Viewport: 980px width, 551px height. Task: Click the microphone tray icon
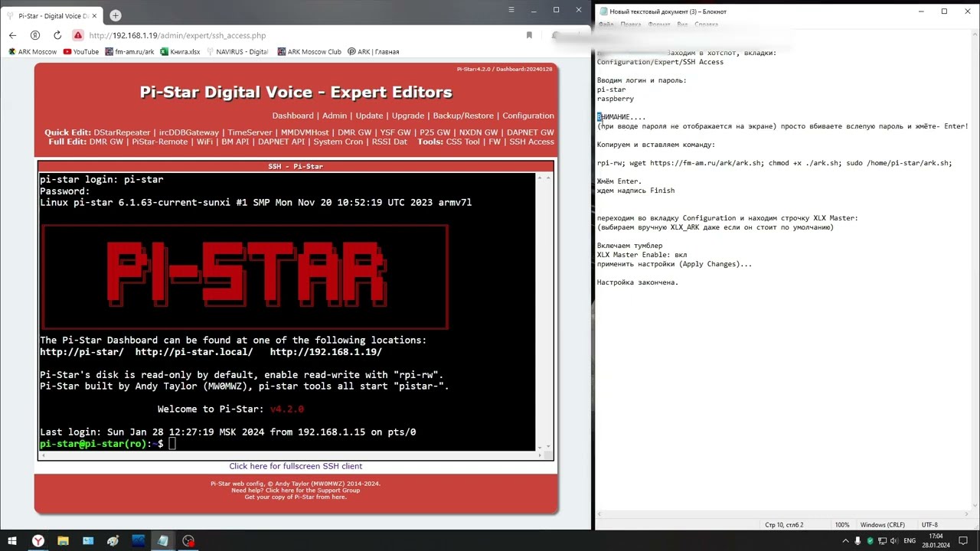point(858,541)
